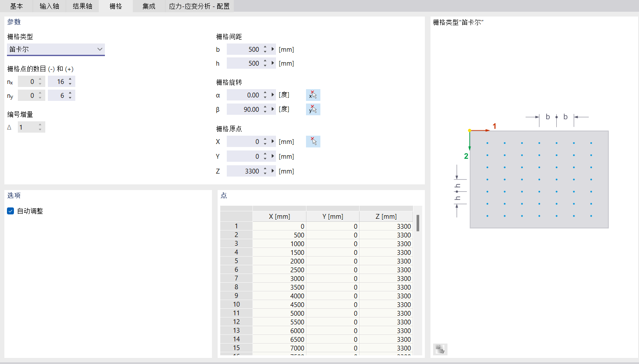Viewport: 639px width, 364px height.
Task: Click the pick-point icon beside origin X
Action: (313, 141)
